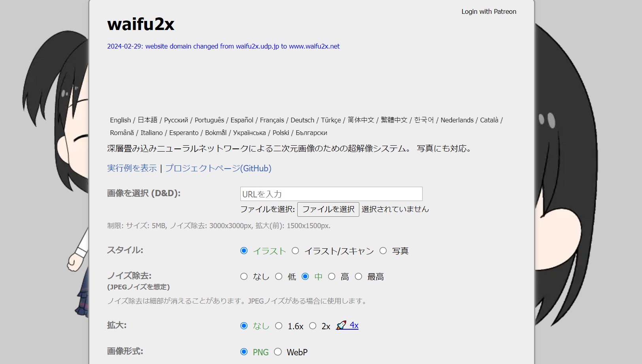Switch the language to English

pos(120,120)
